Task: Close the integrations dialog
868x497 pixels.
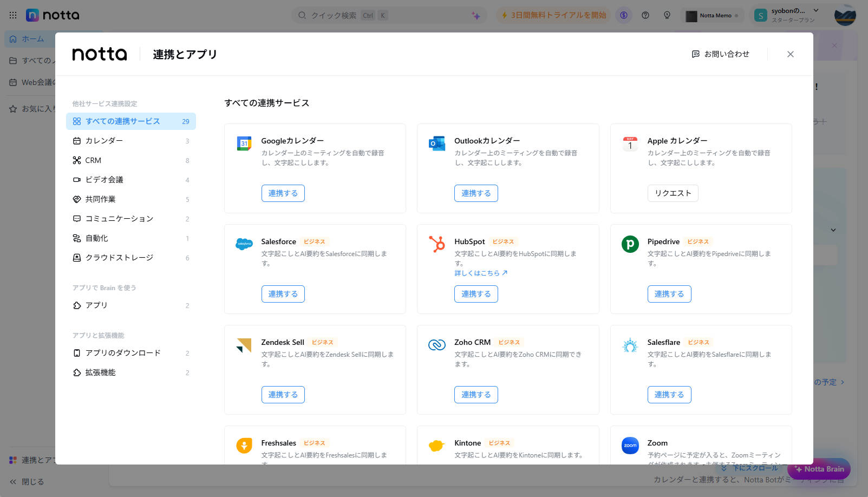Action: (x=791, y=54)
